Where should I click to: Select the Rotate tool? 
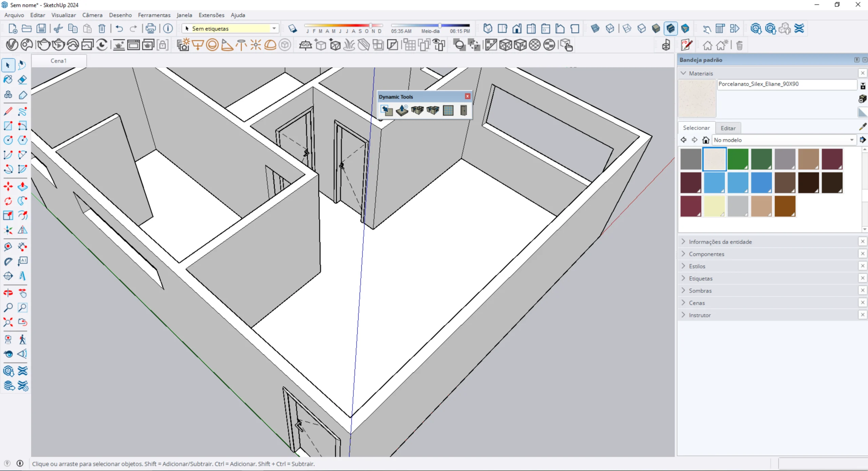(8, 201)
